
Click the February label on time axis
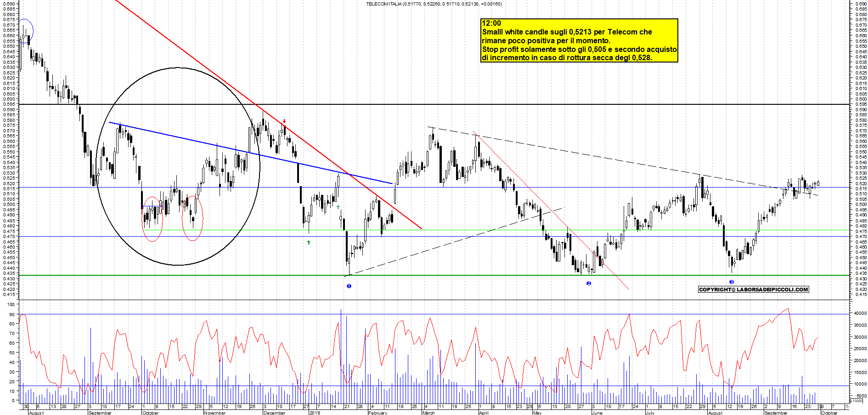tap(378, 413)
